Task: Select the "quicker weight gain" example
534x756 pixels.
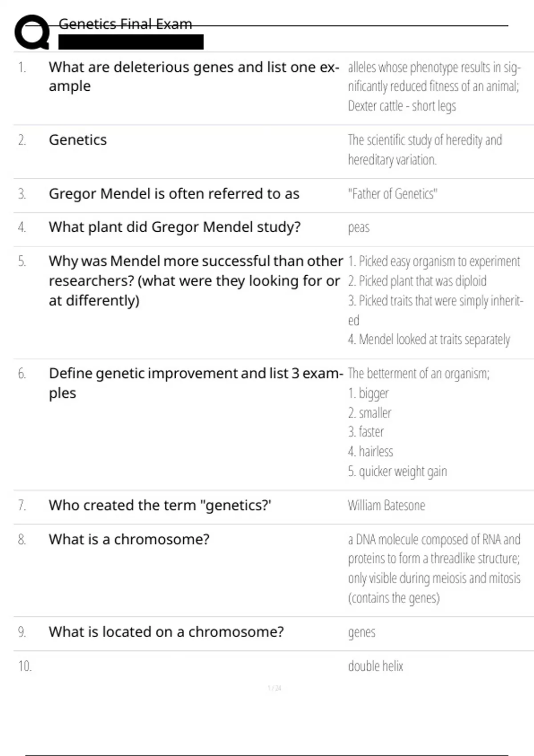Action: 397,471
